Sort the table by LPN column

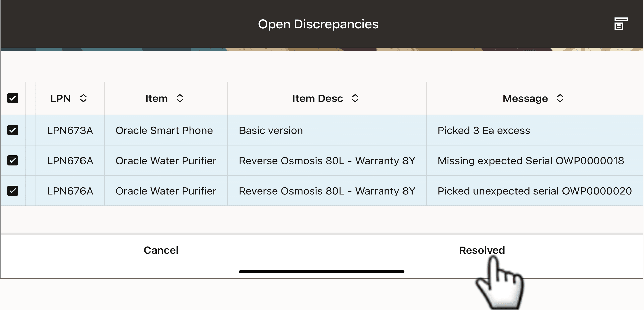coord(83,98)
